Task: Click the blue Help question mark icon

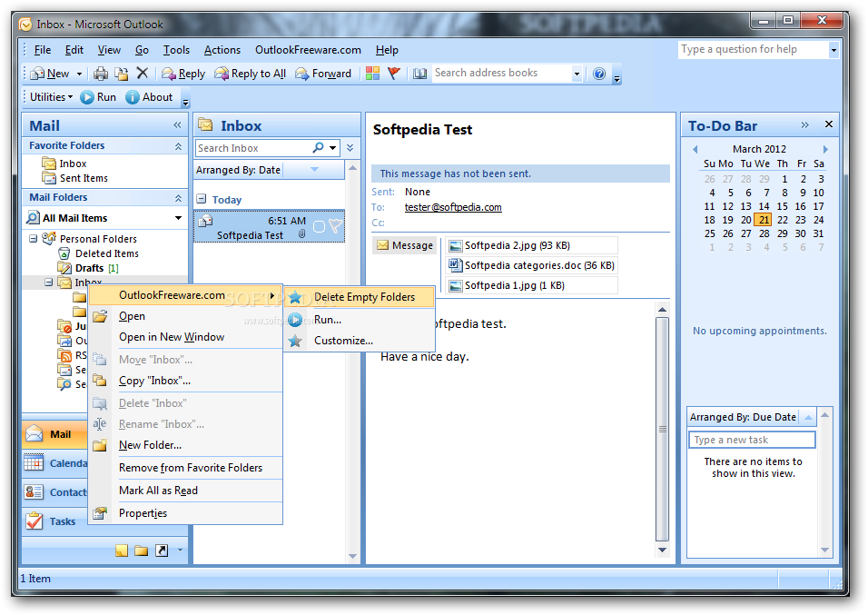Action: [599, 74]
